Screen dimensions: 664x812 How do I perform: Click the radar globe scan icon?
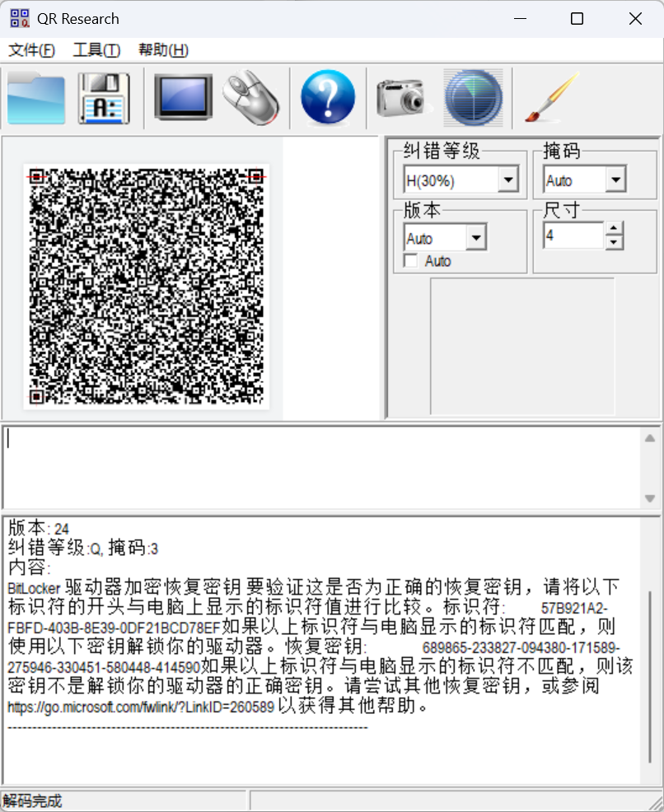[474, 98]
